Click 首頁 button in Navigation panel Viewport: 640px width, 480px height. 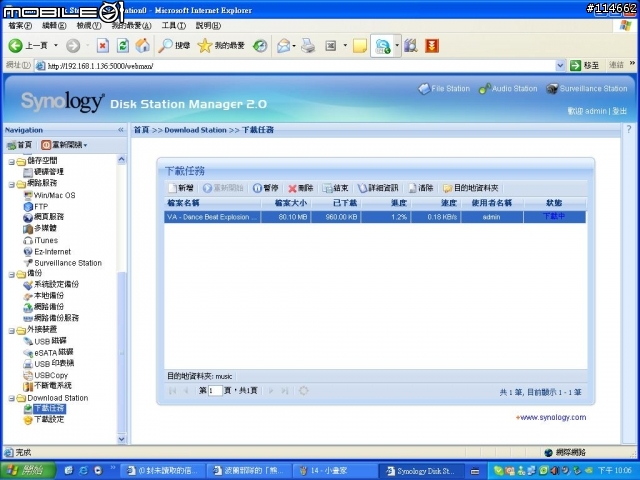19,145
